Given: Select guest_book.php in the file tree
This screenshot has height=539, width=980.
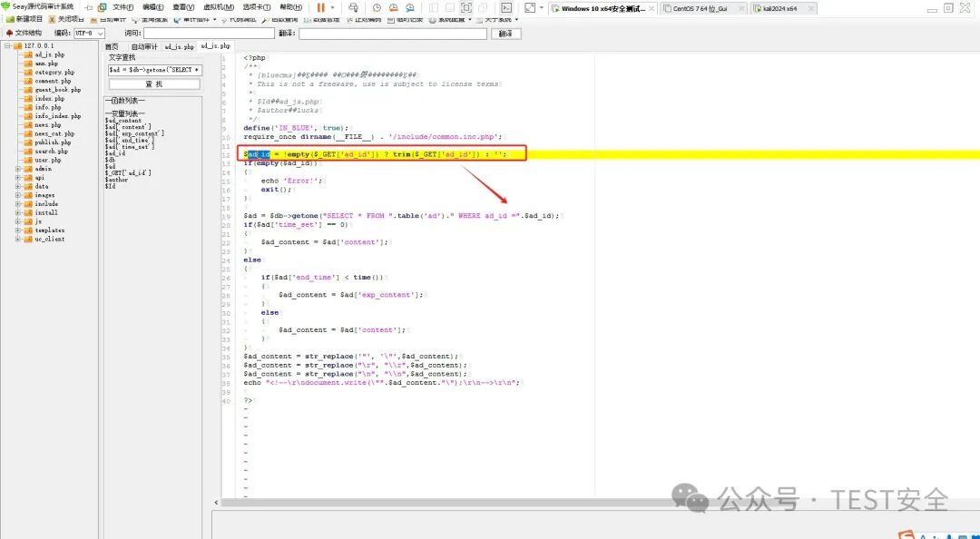Looking at the screenshot, I should (x=57, y=90).
